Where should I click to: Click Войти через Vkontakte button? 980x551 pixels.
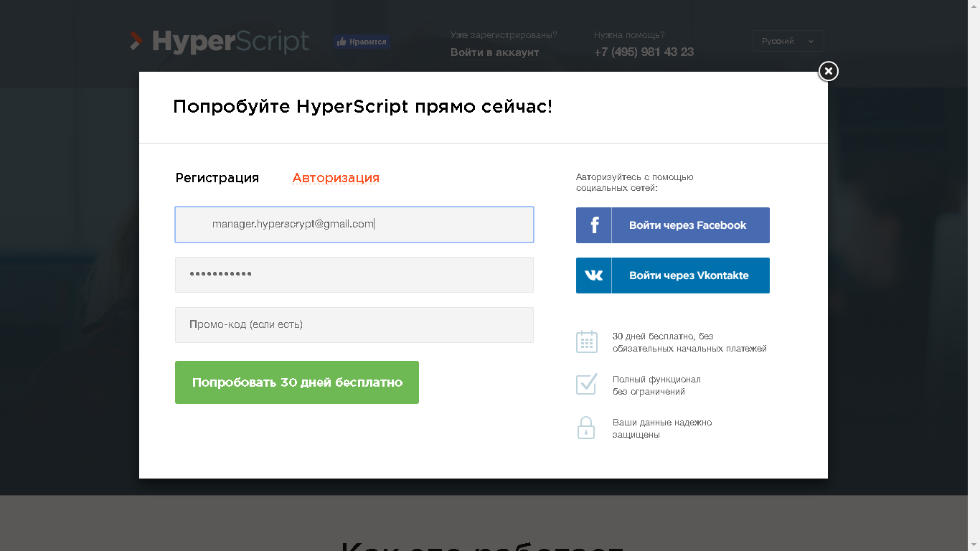tap(673, 275)
